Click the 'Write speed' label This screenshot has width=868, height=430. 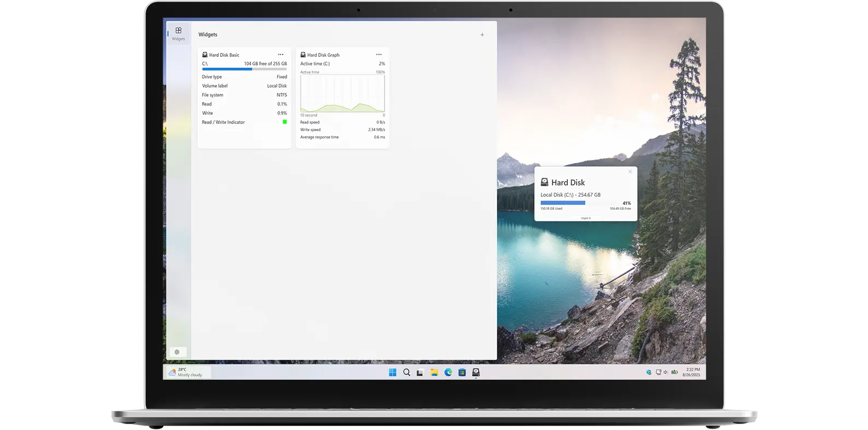[x=310, y=130]
